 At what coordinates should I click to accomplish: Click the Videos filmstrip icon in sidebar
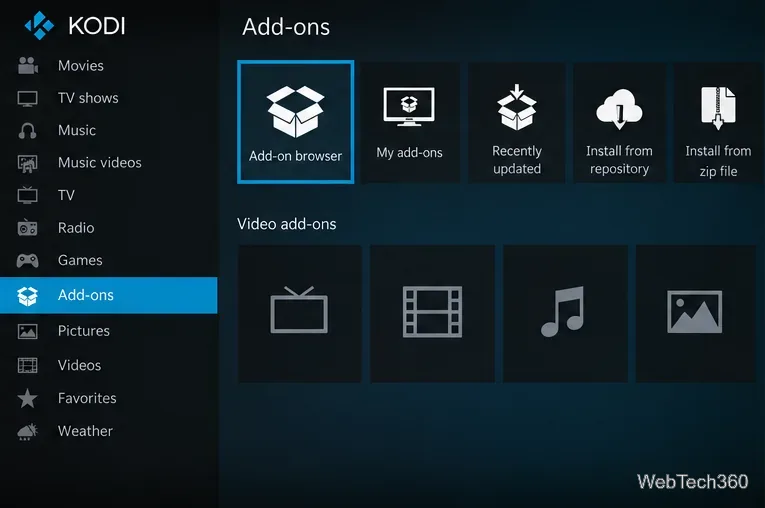coord(27,365)
